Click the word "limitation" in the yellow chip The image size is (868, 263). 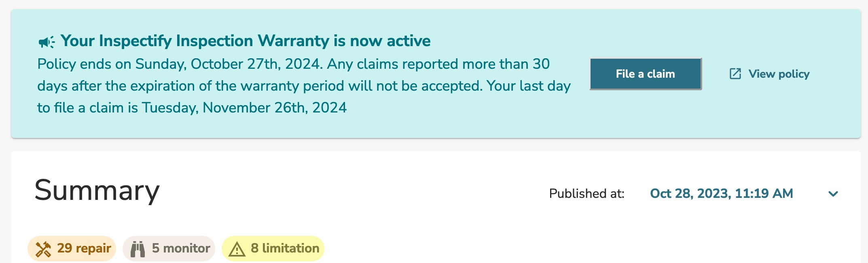290,248
